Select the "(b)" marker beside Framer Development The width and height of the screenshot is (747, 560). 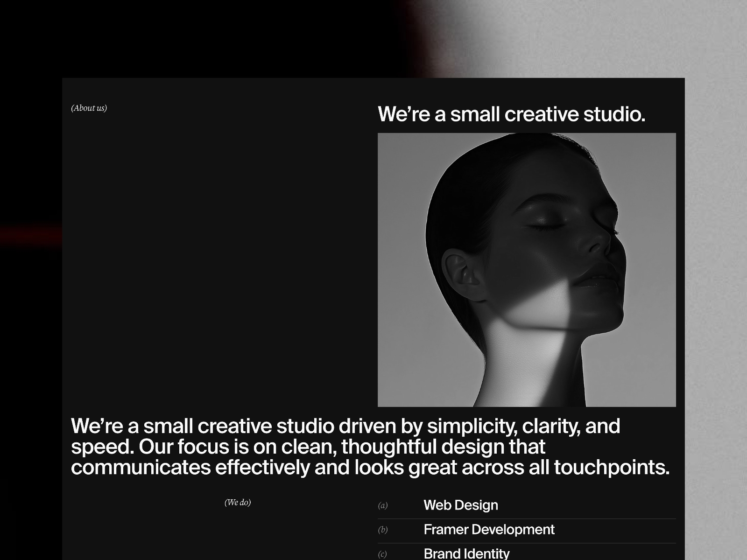(x=383, y=530)
